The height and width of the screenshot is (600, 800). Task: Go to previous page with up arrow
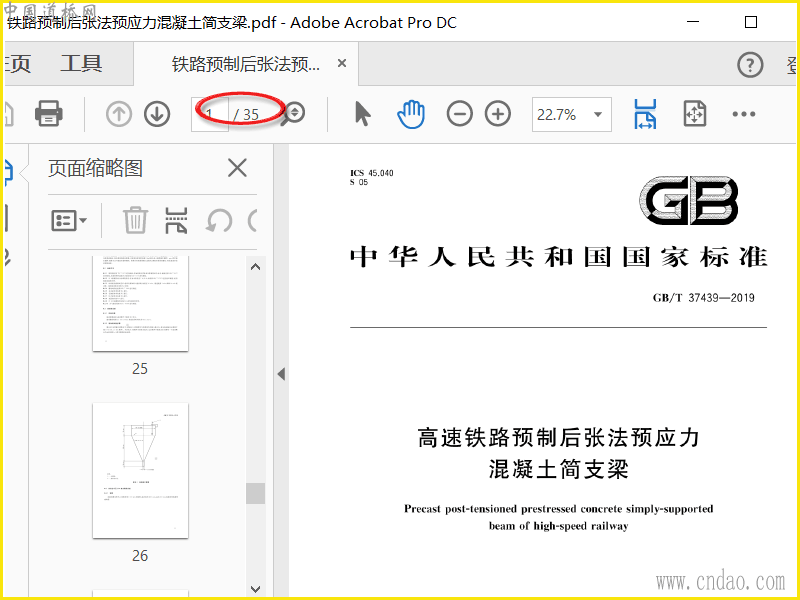click(118, 114)
